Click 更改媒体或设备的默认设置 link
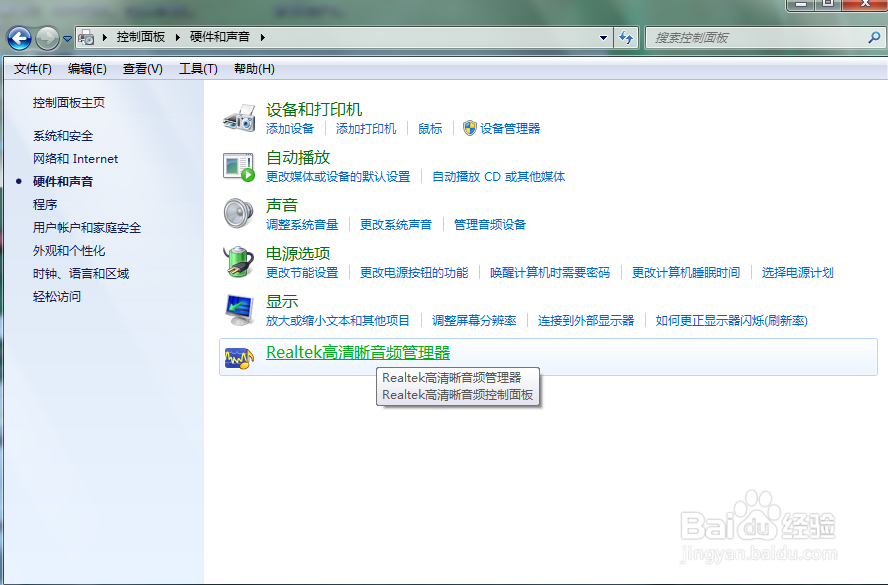This screenshot has height=585, width=888. click(338, 177)
